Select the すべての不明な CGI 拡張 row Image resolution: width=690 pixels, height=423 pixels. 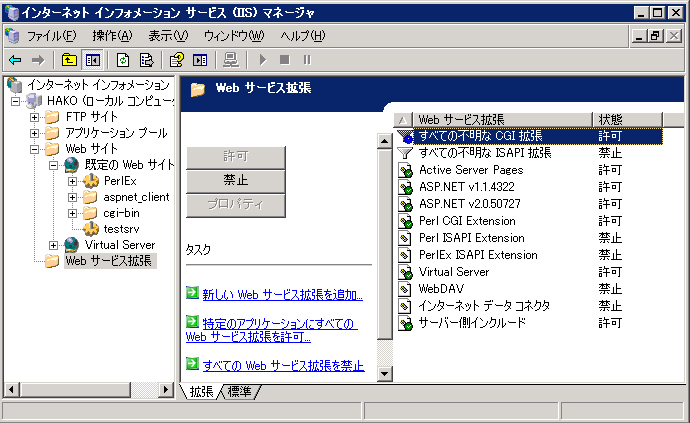(x=530, y=136)
